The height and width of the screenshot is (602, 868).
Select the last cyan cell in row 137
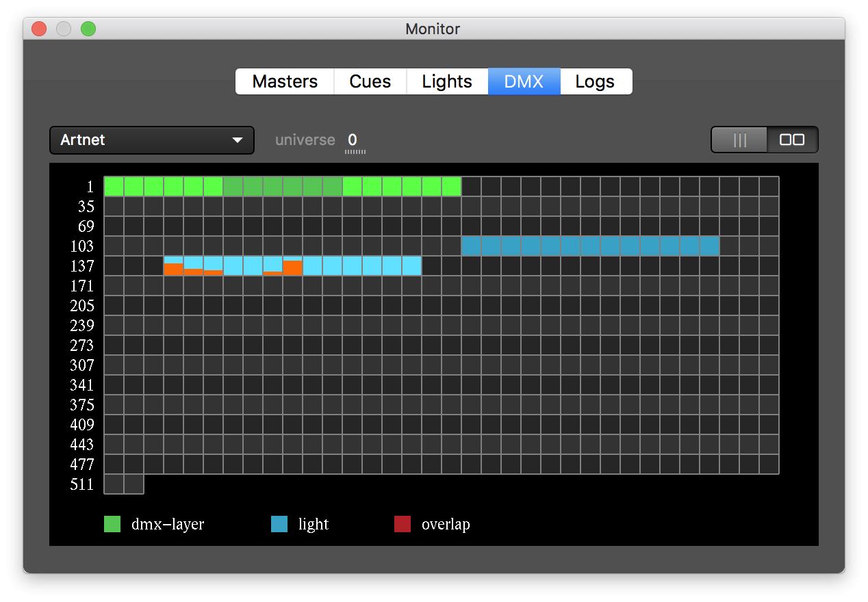tap(411, 265)
